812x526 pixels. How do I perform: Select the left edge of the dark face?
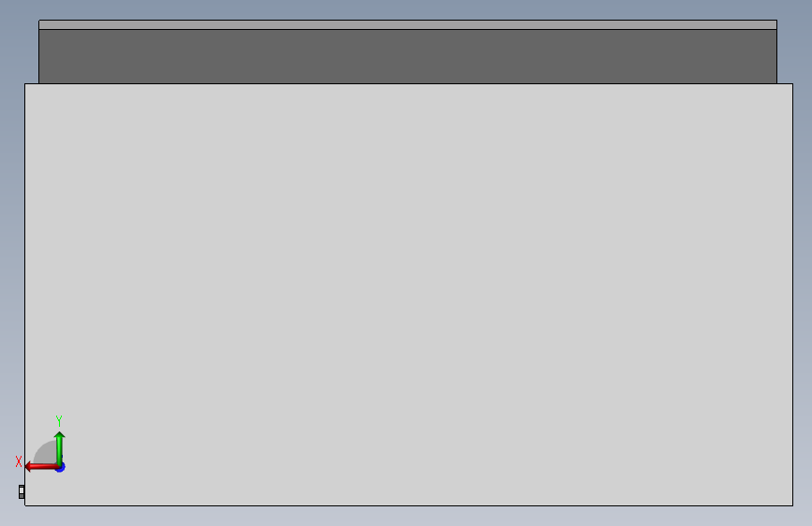tap(38, 56)
